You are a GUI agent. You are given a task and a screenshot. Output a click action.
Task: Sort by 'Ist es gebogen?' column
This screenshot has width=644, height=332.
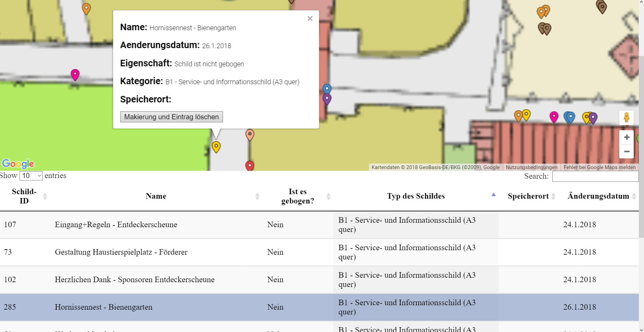(298, 196)
